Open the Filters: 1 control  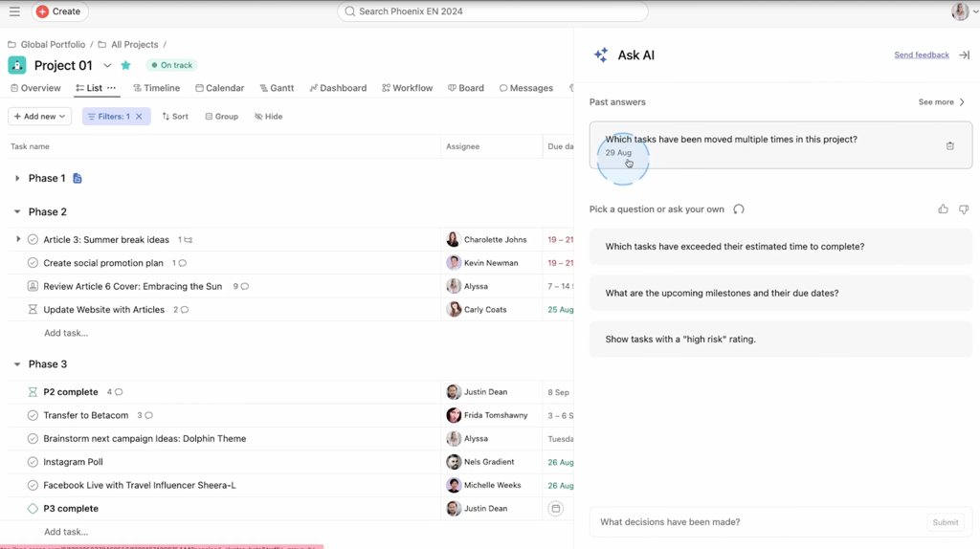click(x=109, y=116)
